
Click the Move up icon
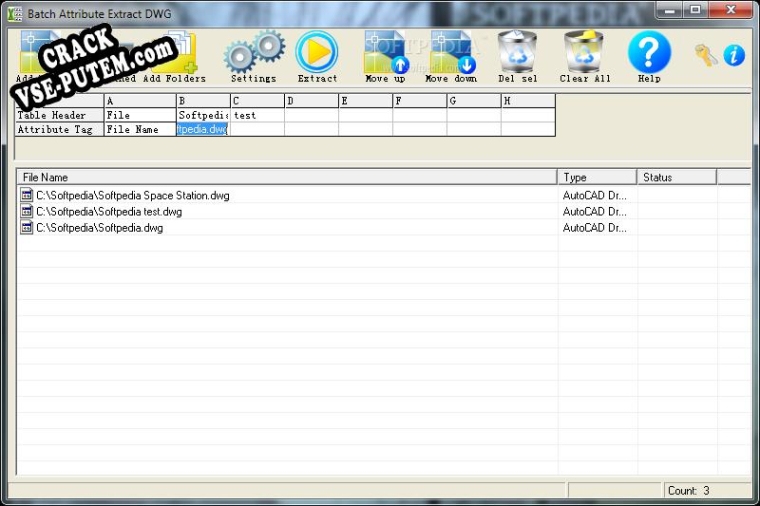pyautogui.click(x=385, y=55)
